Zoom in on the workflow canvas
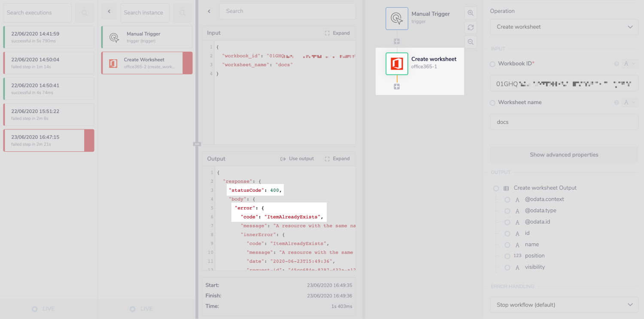Viewport: 644px width, 319px height. tap(470, 12)
